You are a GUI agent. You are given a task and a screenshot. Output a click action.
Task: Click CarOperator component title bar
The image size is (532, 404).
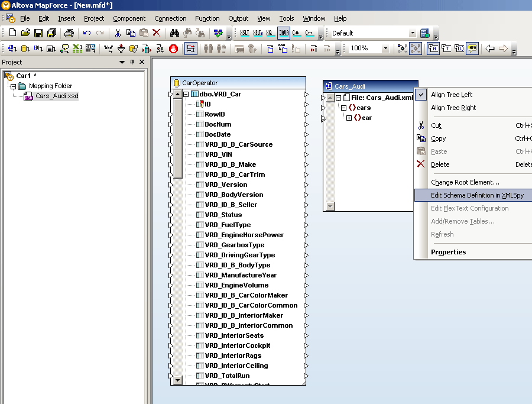[x=238, y=83]
